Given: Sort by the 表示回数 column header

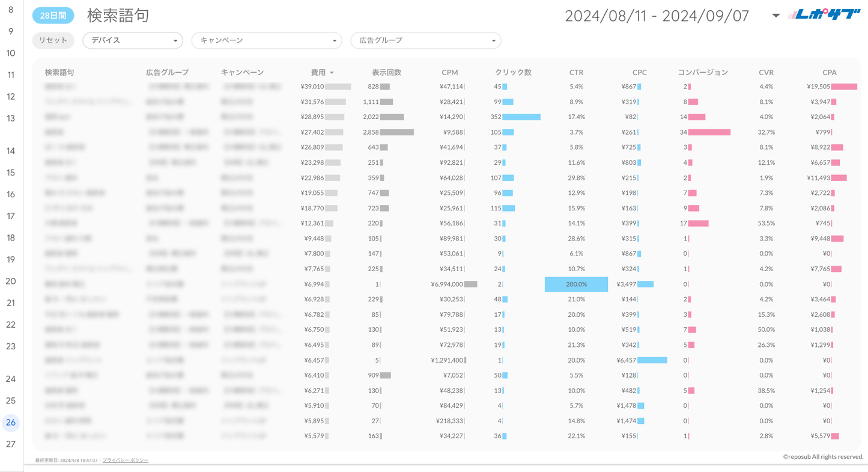Looking at the screenshot, I should 386,72.
